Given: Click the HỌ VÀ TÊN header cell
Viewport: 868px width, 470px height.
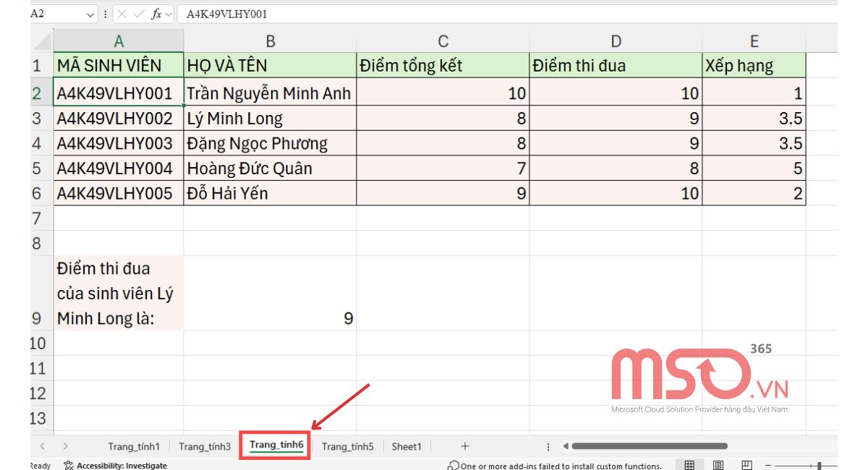Looking at the screenshot, I should coord(270,65).
